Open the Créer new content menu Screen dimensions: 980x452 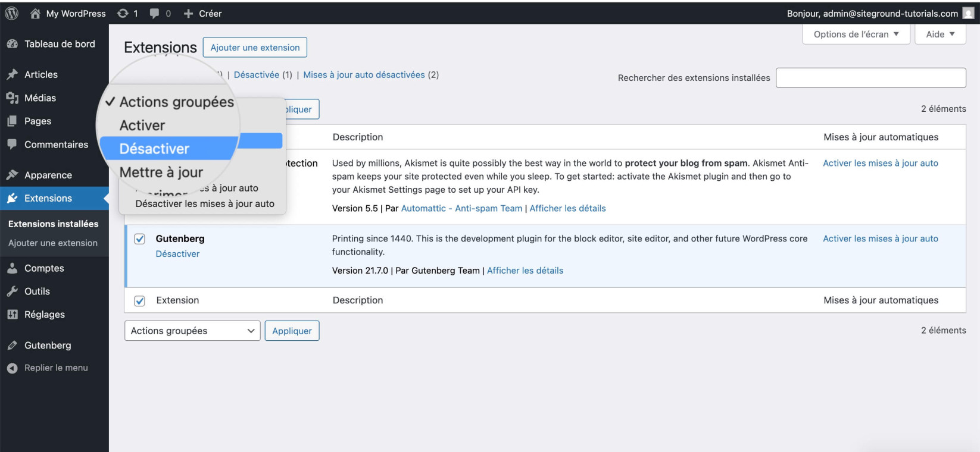coord(210,13)
